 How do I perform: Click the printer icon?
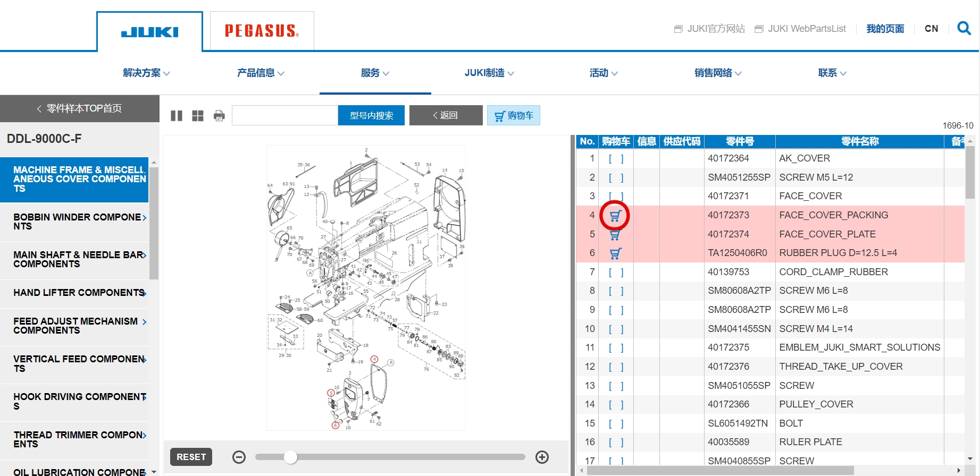(x=219, y=116)
